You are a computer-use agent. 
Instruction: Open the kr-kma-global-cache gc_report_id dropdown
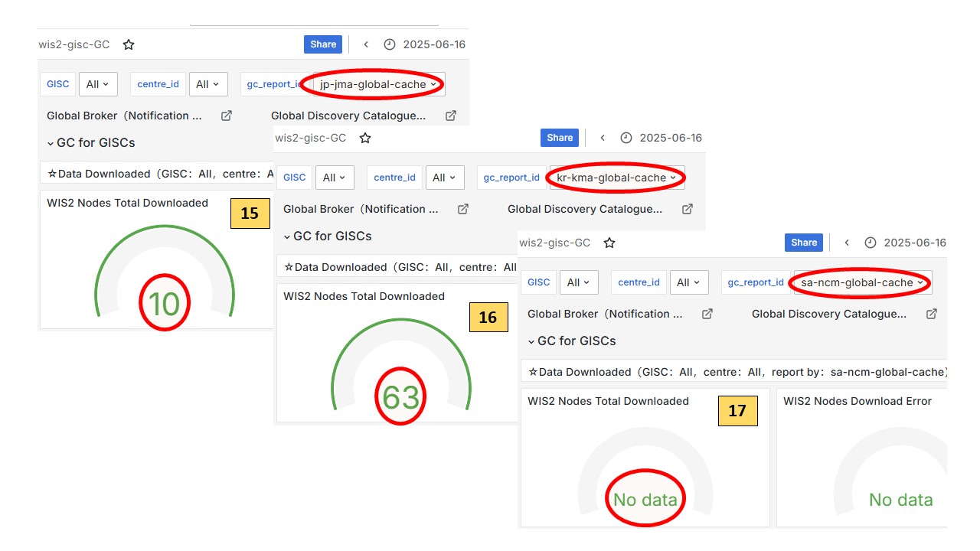coord(616,178)
